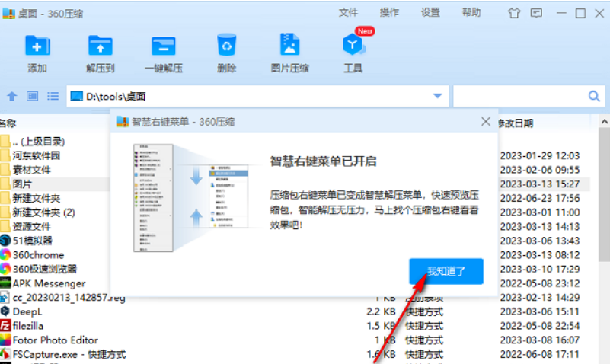Switch to thumbnail view icon
610x364 pixels.
(x=32, y=96)
